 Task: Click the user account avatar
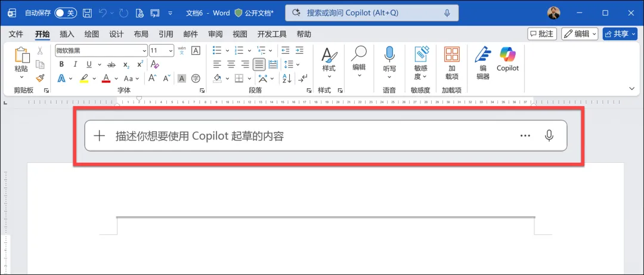pos(553,13)
